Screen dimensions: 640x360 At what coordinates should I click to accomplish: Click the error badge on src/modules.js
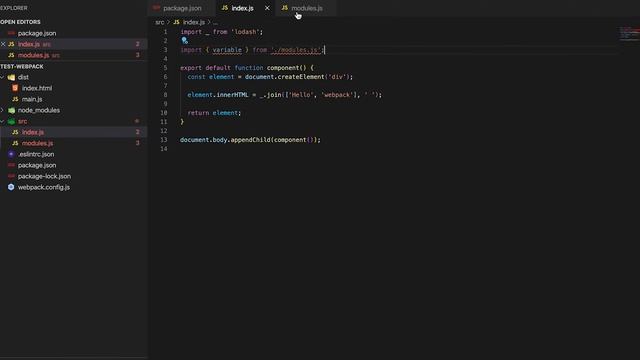[x=138, y=143]
